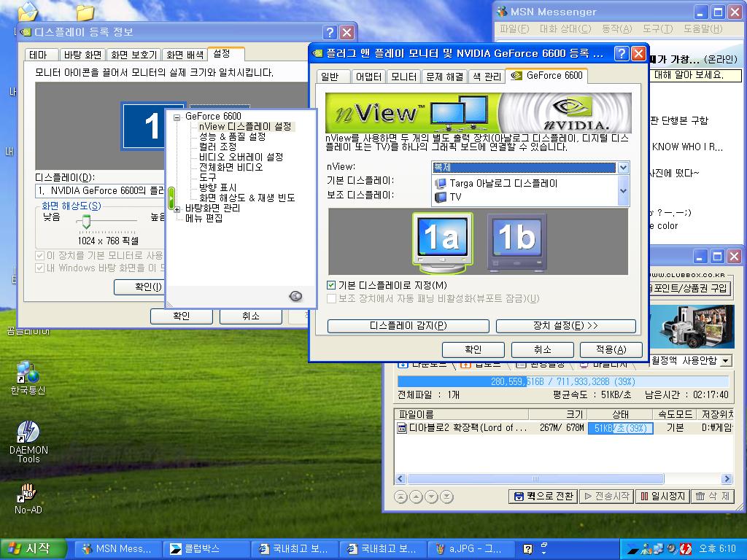Open the DAEMON Tools desktop shortcut
The width and height of the screenshot is (747, 560).
28,442
